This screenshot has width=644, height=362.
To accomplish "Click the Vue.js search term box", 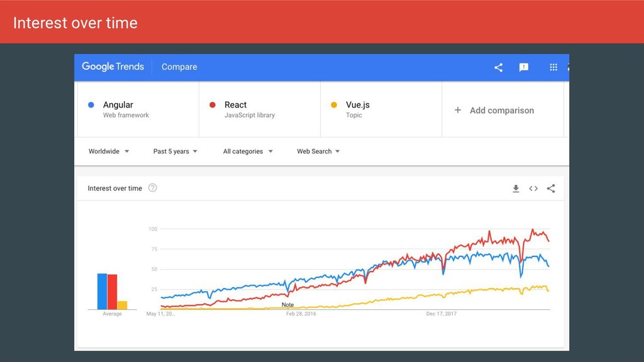I will (381, 109).
